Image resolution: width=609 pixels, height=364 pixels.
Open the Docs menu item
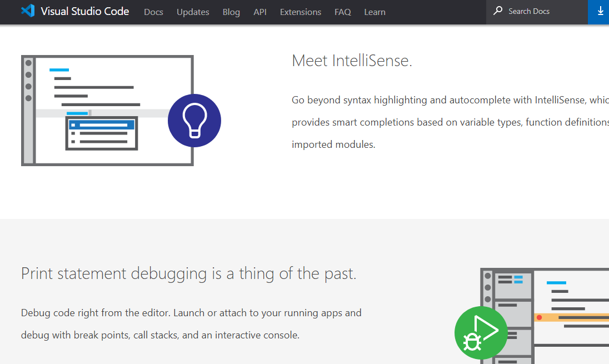(x=153, y=12)
